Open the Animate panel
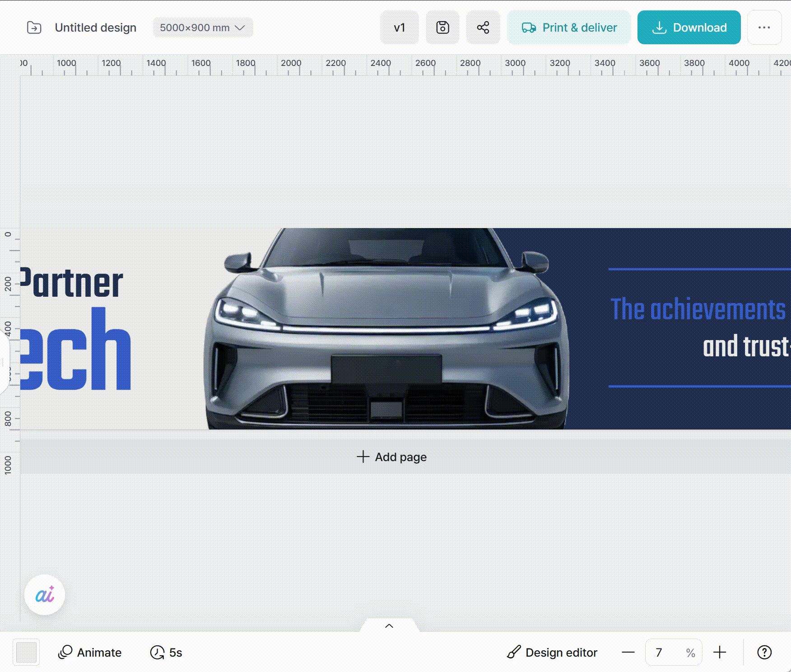Image resolution: width=791 pixels, height=672 pixels. click(x=90, y=652)
